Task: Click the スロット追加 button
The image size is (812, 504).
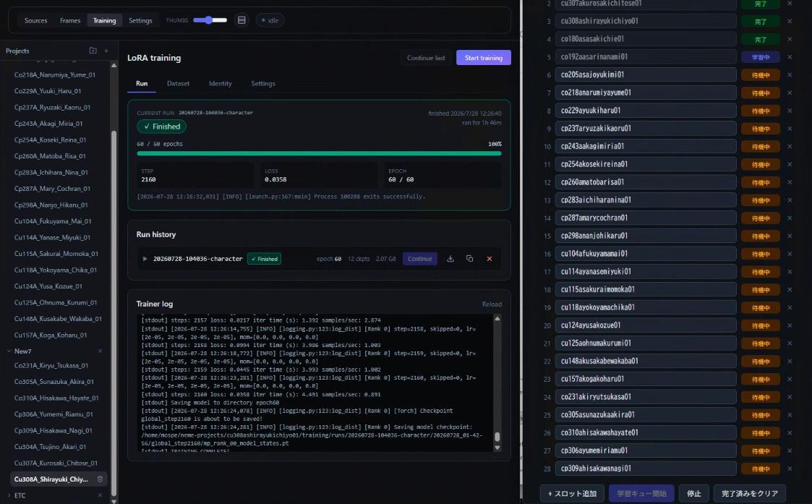Action: [x=572, y=494]
